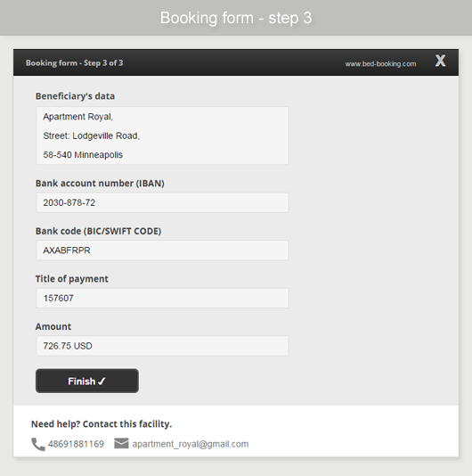Click the Amount field showing 726.75 USD

coord(162,346)
